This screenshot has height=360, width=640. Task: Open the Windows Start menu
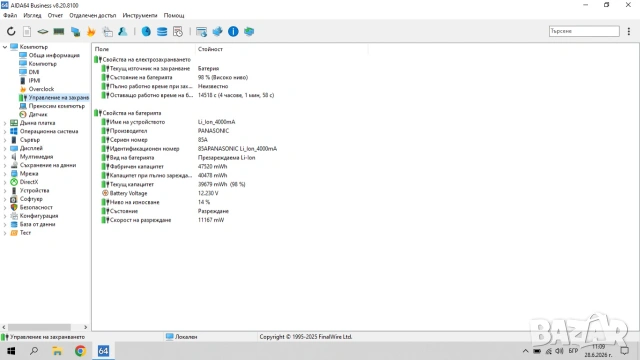tap(11, 351)
